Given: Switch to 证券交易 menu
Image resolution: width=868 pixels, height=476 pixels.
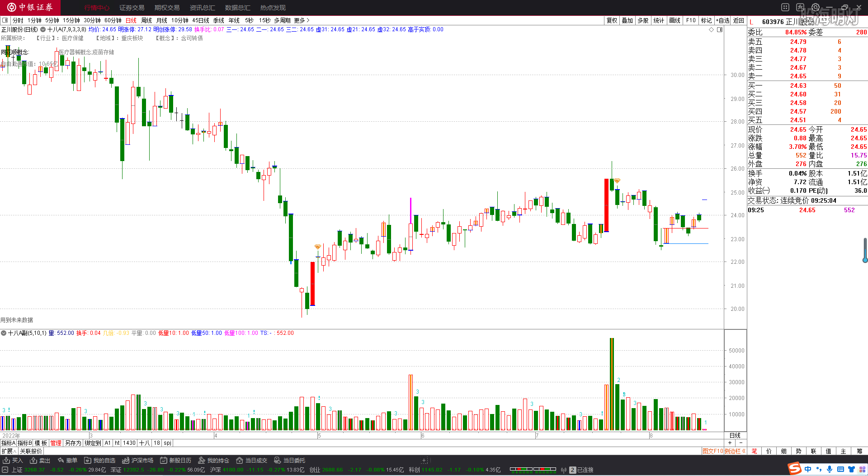Looking at the screenshot, I should coord(132,8).
